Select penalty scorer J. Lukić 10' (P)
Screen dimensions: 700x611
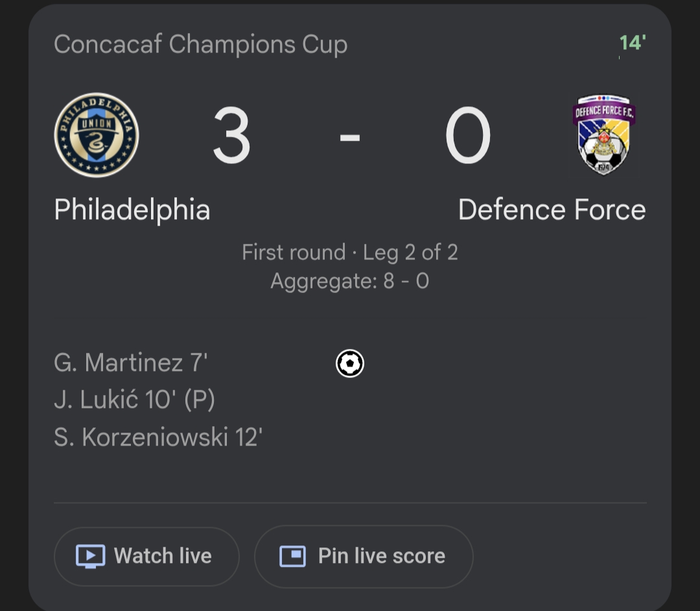click(x=134, y=400)
